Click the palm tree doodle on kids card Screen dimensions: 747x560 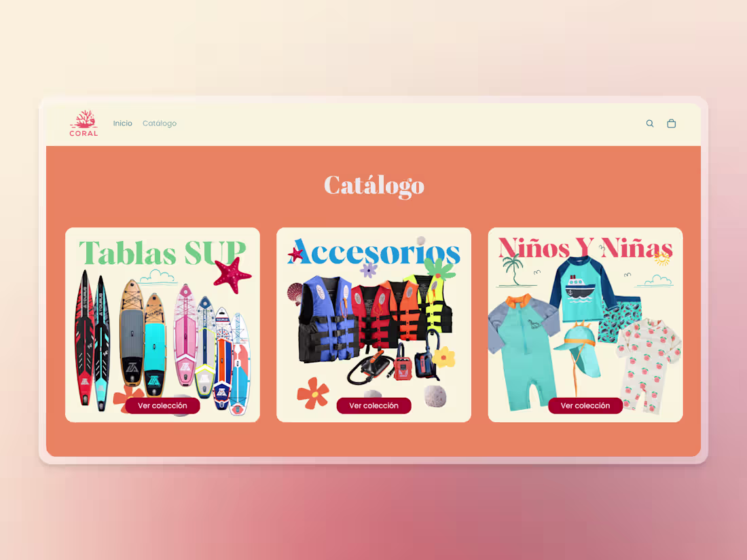click(x=513, y=270)
